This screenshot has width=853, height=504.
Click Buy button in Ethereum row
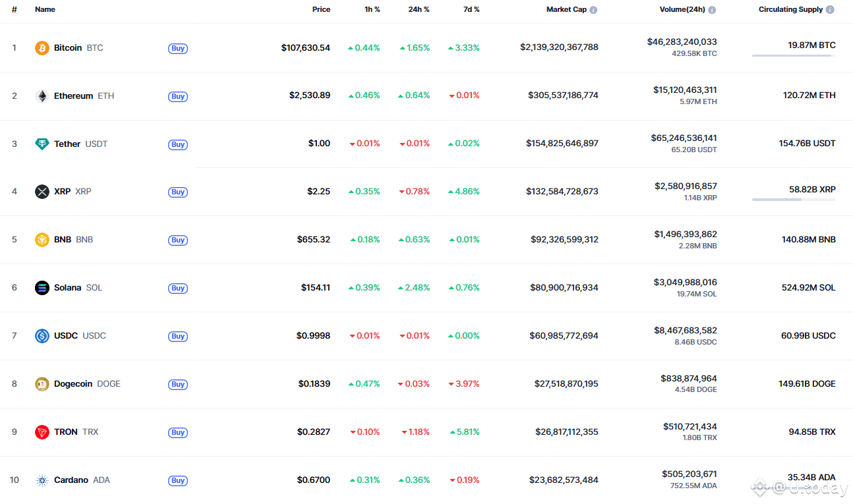coord(178,97)
